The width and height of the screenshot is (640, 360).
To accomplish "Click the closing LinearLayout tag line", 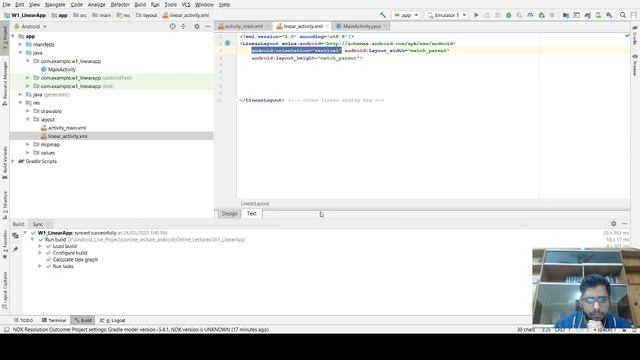I will click(x=262, y=100).
